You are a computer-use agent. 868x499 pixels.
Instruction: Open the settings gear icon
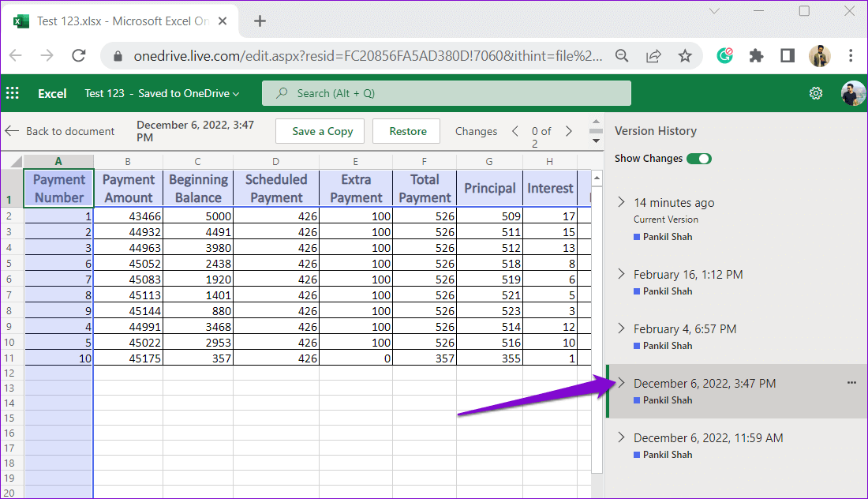click(816, 93)
